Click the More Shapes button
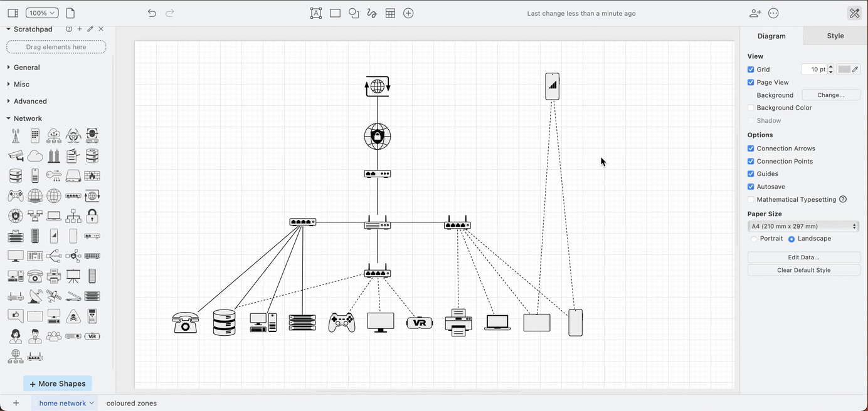Screen dimensions: 868x411 coord(57,383)
